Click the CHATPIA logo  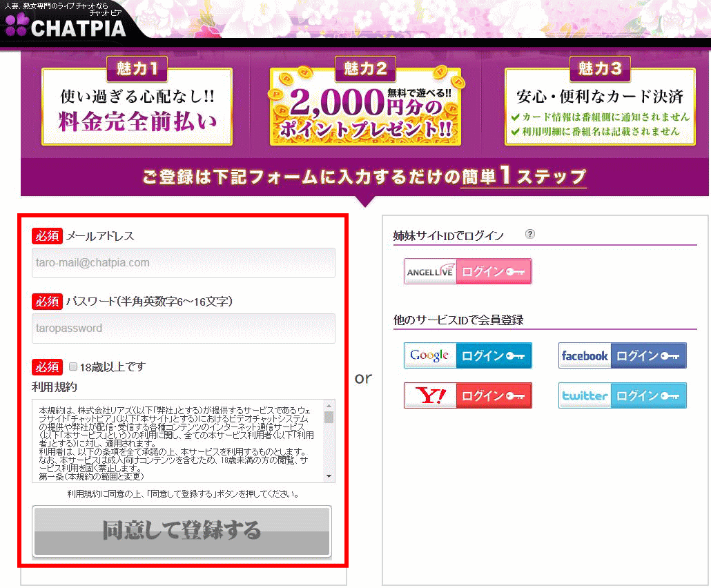[x=66, y=26]
